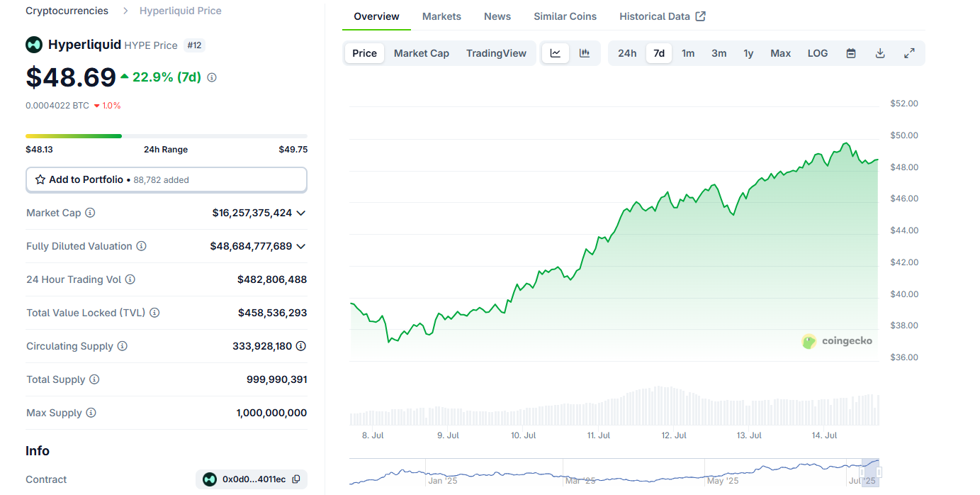980x495 pixels.
Task: Copy the contract address icon
Action: tap(296, 479)
